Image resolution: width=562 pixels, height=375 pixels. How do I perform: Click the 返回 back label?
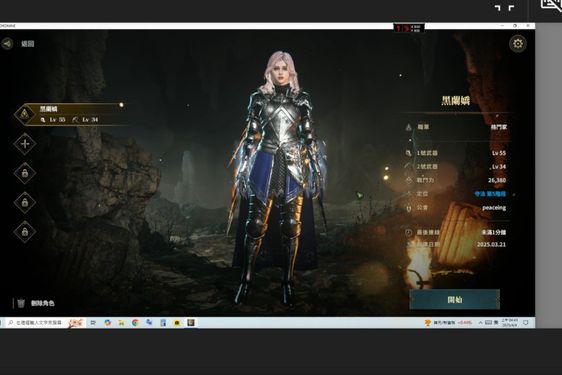click(28, 44)
